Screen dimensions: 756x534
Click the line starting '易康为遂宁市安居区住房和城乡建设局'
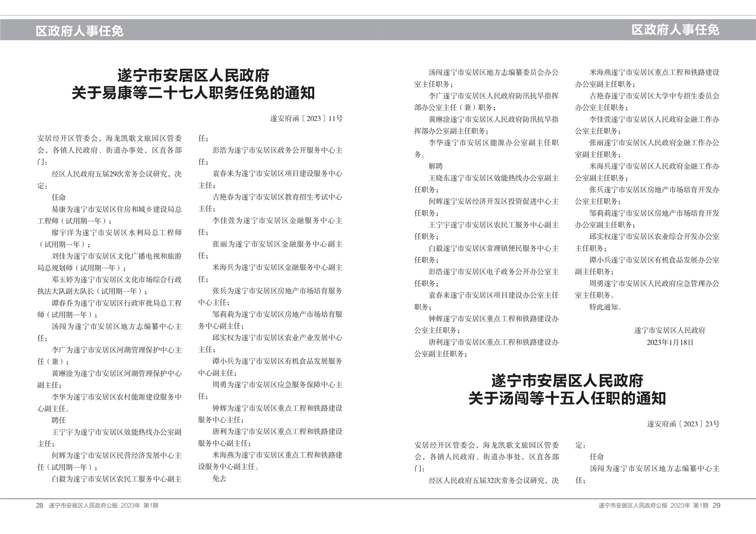[x=116, y=209]
